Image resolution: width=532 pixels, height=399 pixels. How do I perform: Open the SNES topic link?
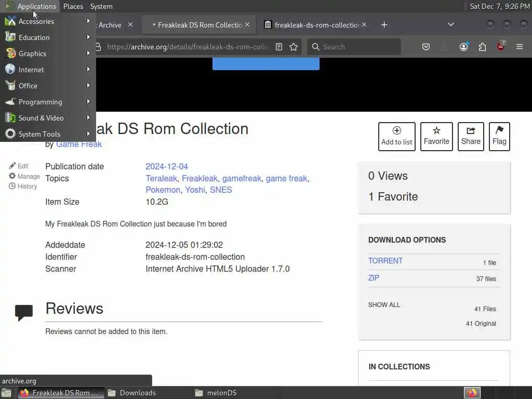(x=220, y=190)
